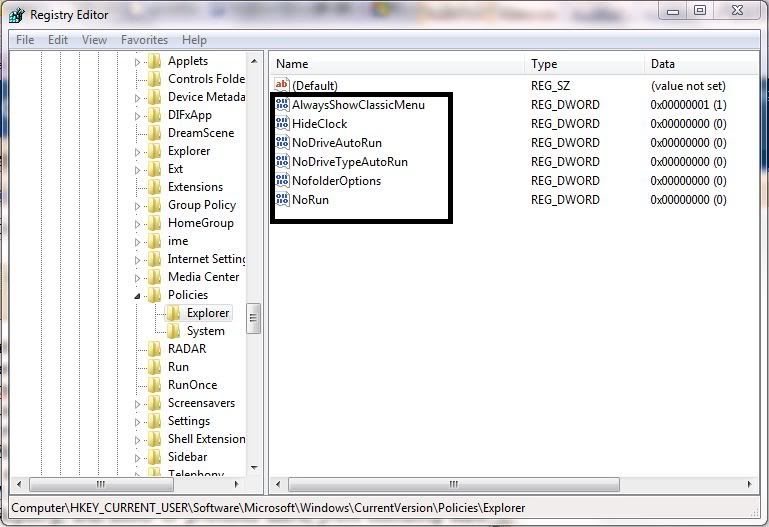Select the RunOnce key in tree
The image size is (769, 527).
(192, 385)
